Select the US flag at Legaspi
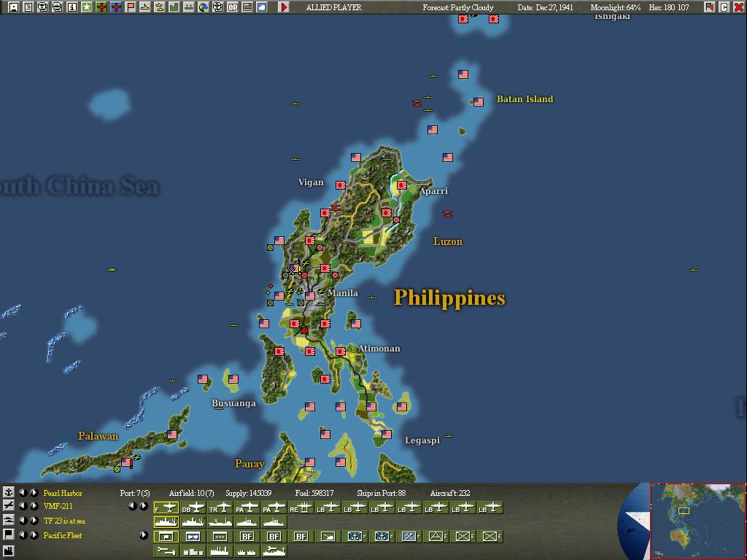The image size is (747, 560). click(x=387, y=435)
